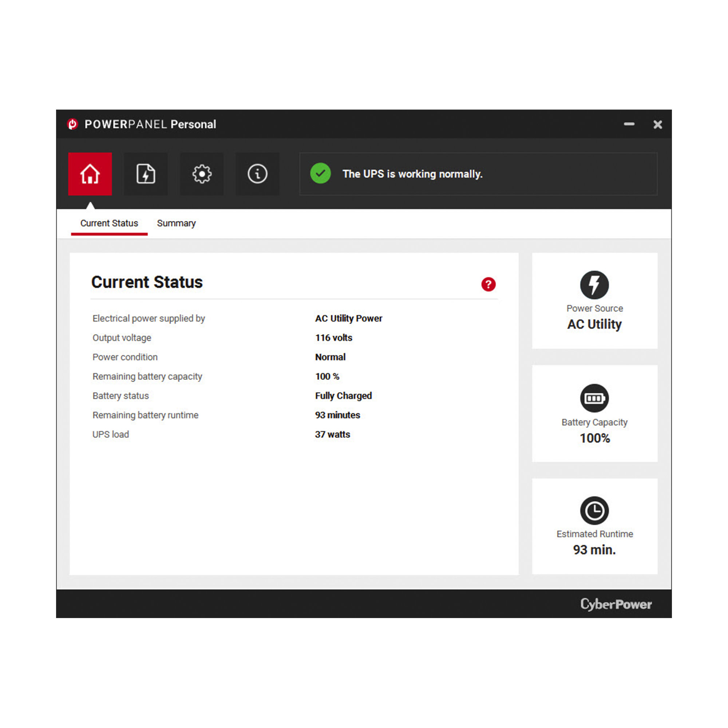Minimize the PowerPanel window
This screenshot has width=728, height=728.
(629, 124)
